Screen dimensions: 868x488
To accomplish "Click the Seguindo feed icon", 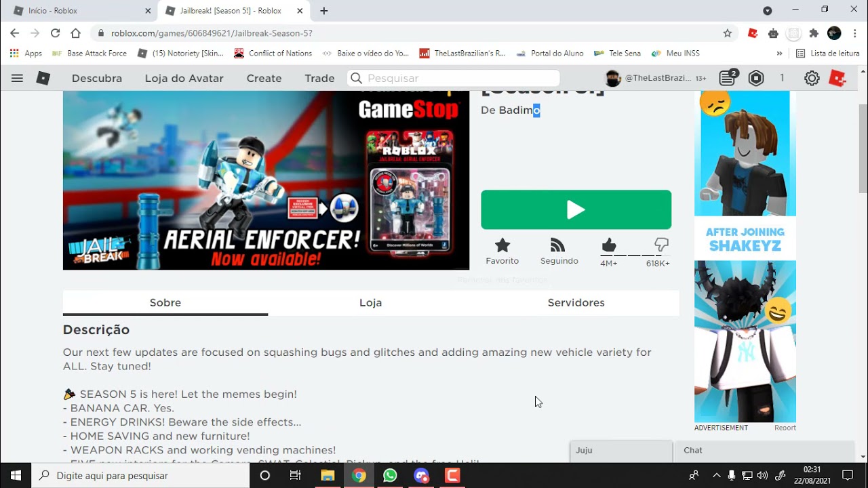I will pyautogui.click(x=558, y=245).
